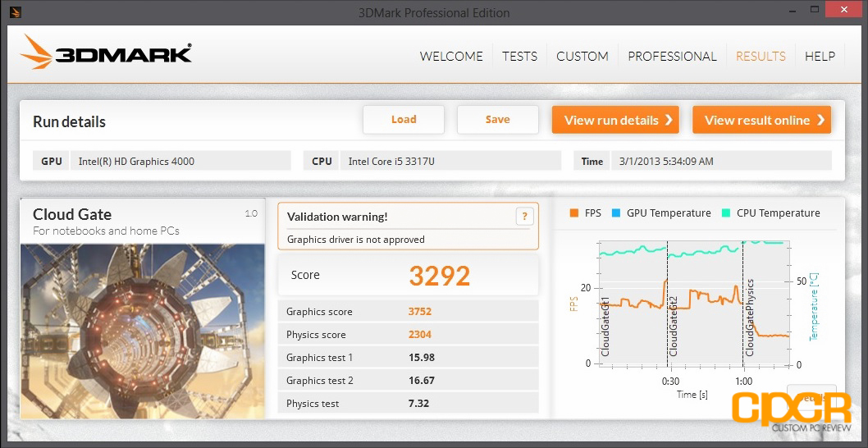Click the Physics test value 7.32
This screenshot has width=868, height=448.
418,404
